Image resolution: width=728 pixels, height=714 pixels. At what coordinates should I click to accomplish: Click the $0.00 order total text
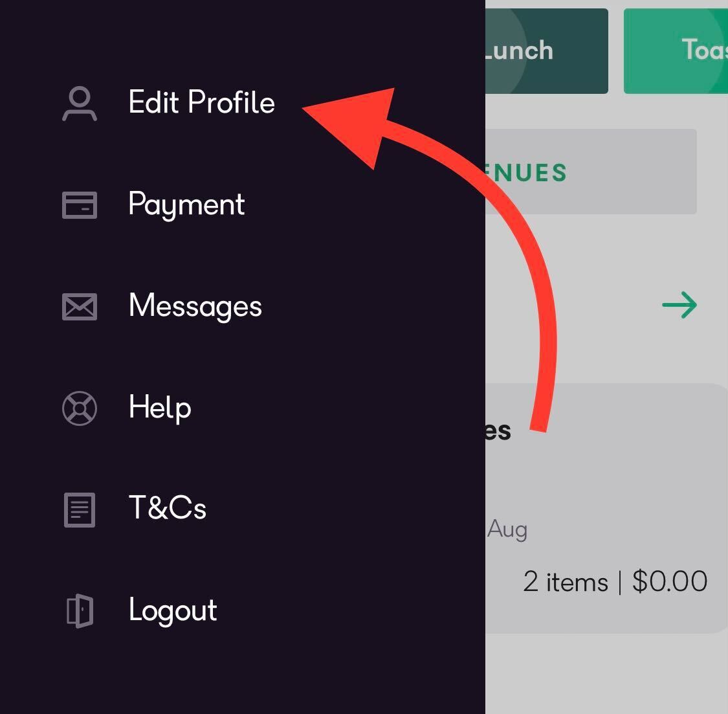669,581
